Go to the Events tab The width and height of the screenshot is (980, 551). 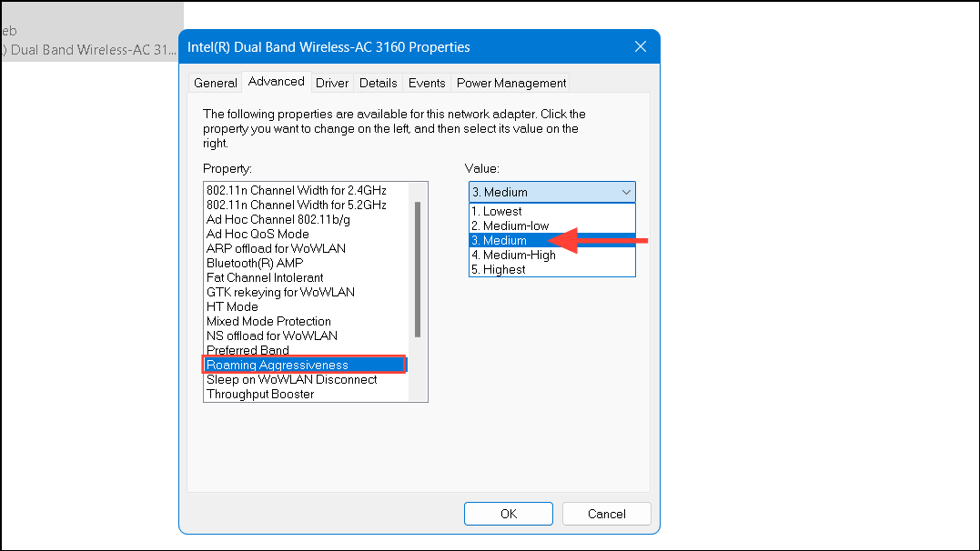(427, 83)
